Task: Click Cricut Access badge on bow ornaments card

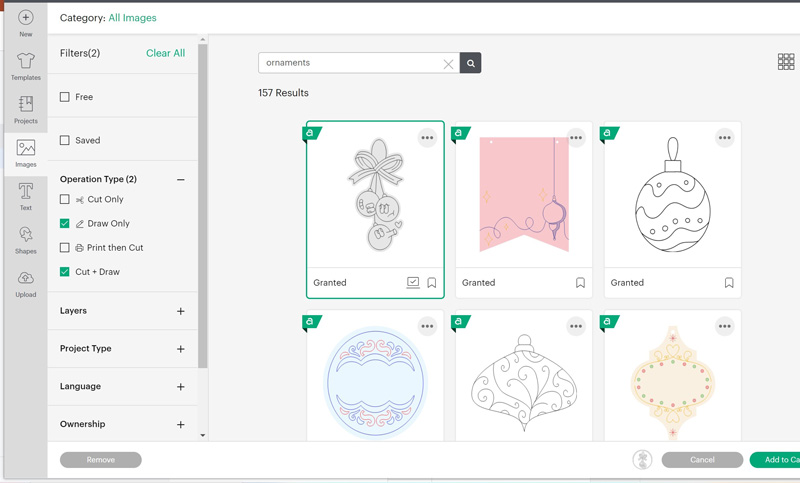Action: [311, 134]
